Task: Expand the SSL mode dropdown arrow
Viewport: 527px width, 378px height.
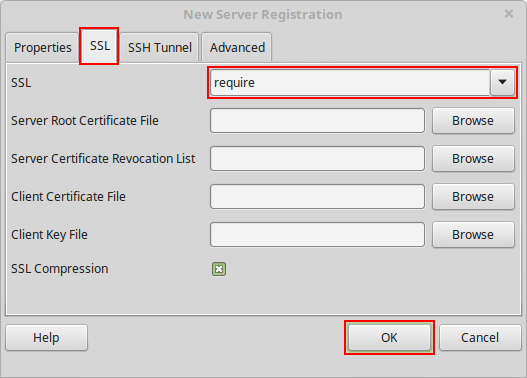Action: 502,82
